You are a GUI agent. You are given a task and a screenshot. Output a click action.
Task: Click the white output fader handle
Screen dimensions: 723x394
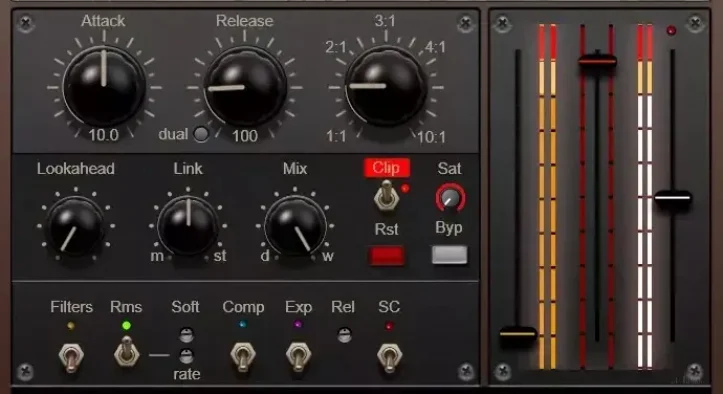tap(673, 198)
